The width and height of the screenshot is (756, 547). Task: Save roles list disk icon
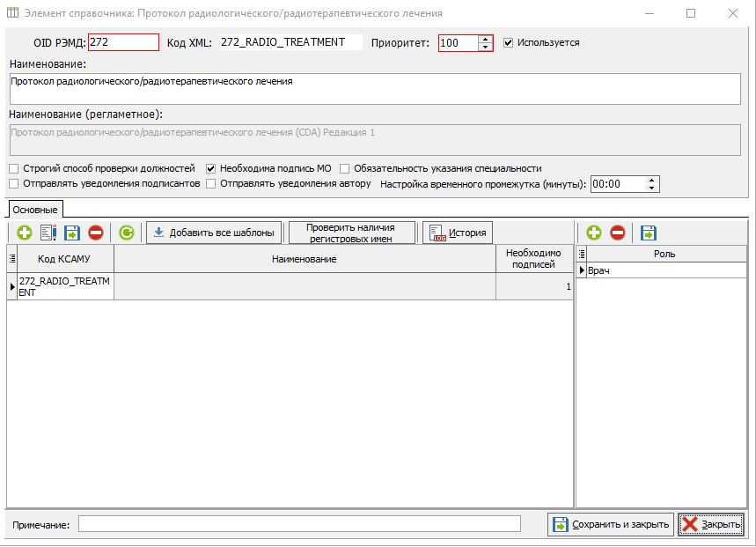[649, 233]
